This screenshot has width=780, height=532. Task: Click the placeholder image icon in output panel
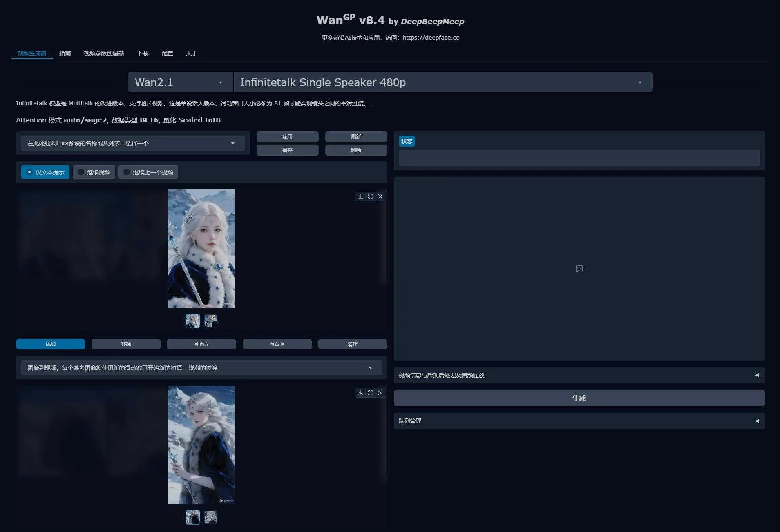(579, 269)
